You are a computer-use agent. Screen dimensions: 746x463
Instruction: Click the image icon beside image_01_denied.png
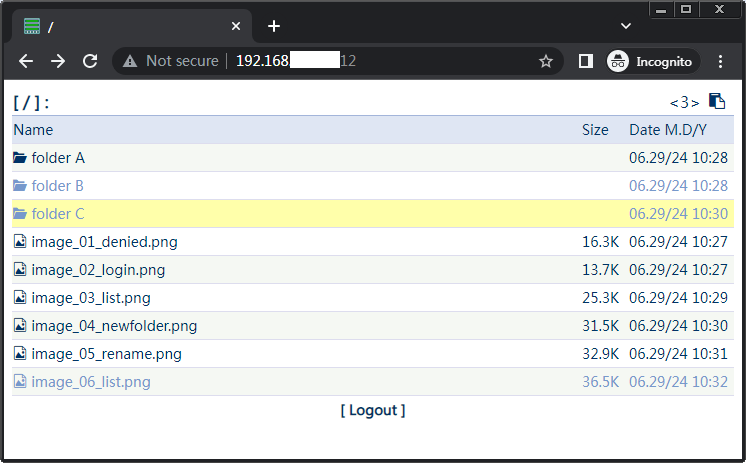pyautogui.click(x=20, y=242)
